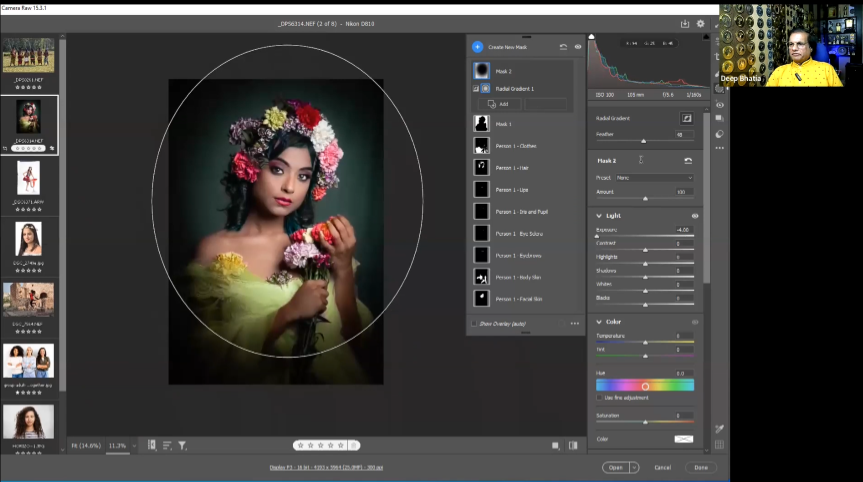Screen dimensions: 863x482
Task: Check the Use fine adjustment box
Action: coord(599,397)
